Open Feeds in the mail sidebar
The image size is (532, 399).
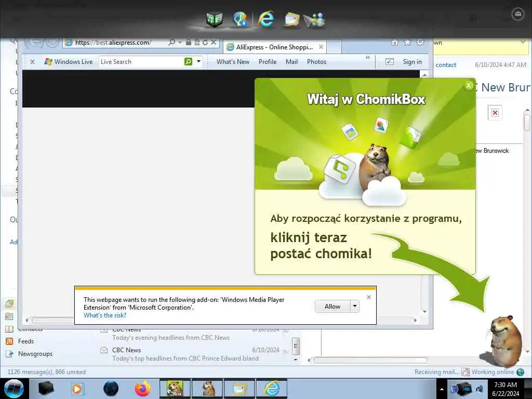[x=26, y=341]
